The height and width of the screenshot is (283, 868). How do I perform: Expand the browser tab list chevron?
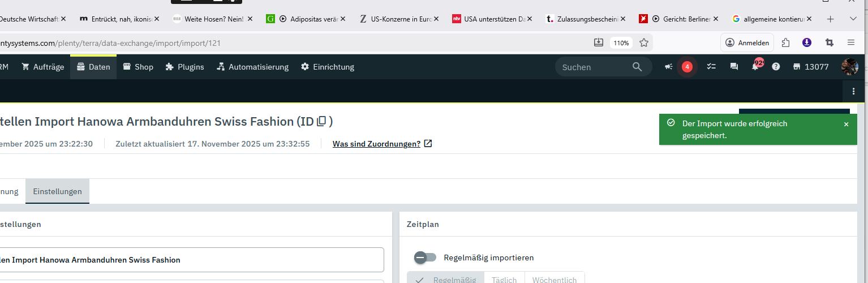(853, 19)
